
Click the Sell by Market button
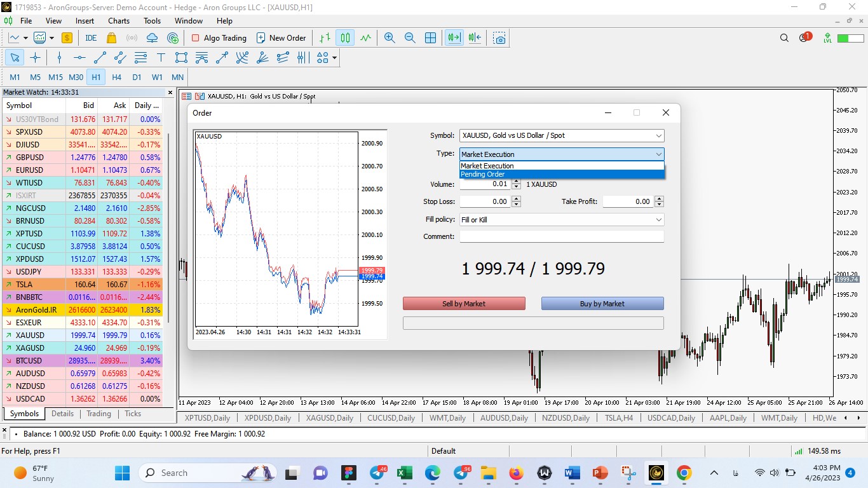pos(464,304)
